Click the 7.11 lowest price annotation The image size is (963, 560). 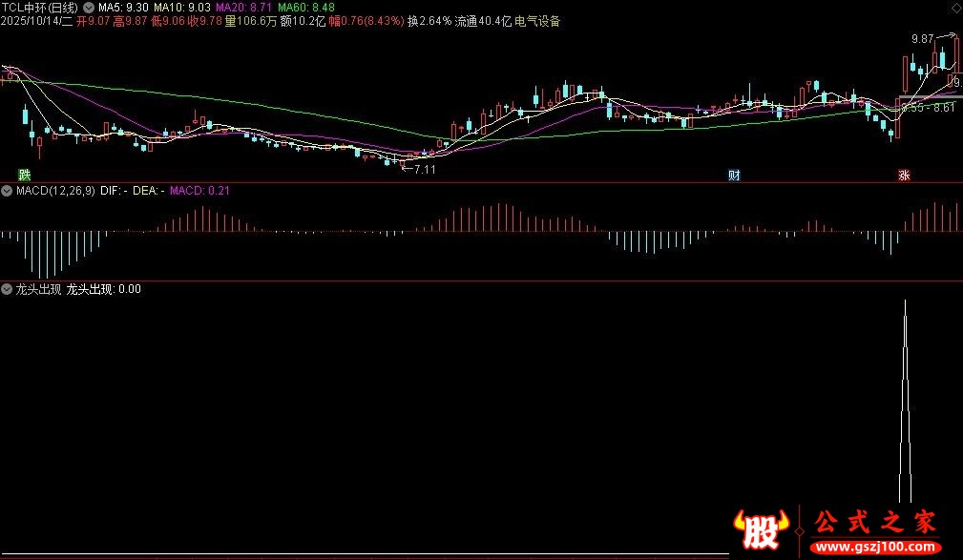click(x=425, y=170)
